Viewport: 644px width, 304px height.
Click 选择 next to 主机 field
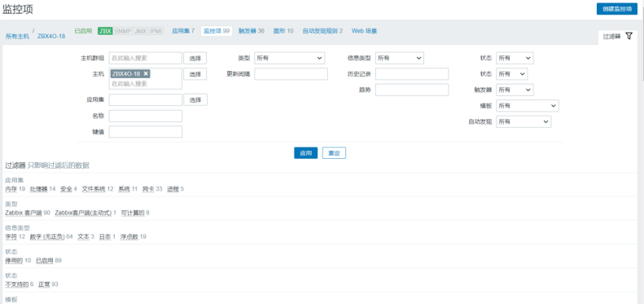[x=195, y=74]
